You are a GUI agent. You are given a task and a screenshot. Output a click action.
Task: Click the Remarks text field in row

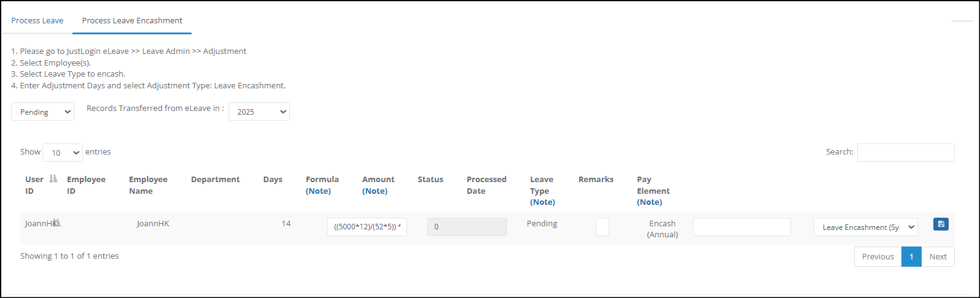742,227
